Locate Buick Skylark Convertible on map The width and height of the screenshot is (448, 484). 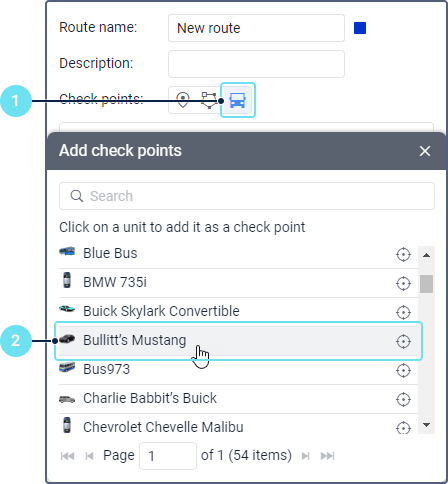pyautogui.click(x=403, y=313)
